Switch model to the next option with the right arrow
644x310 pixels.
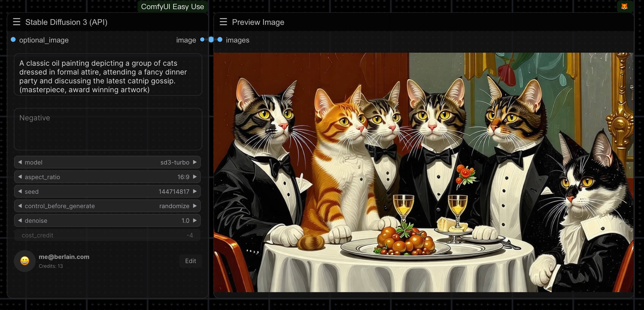[195, 162]
